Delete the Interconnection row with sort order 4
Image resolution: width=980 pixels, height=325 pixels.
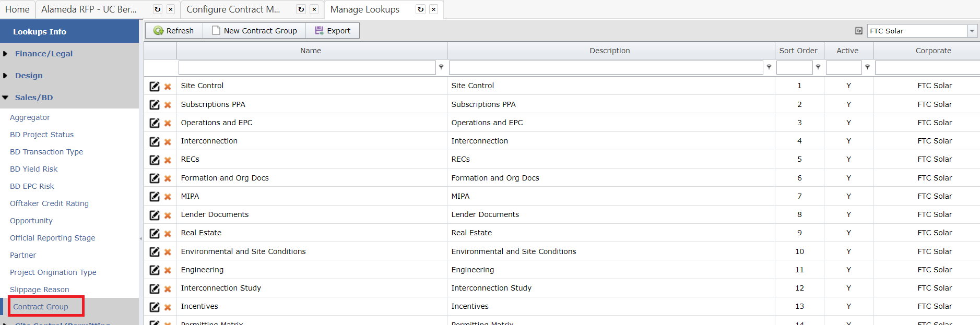pyautogui.click(x=168, y=142)
